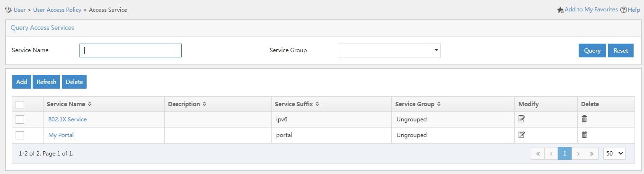Click the modify icon for 802.1X Service

(x=522, y=119)
